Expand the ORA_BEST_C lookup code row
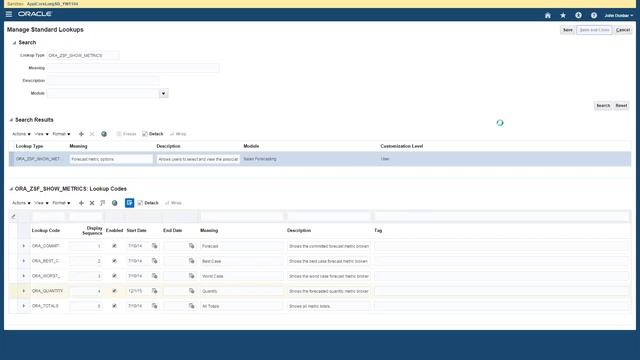 (24, 261)
